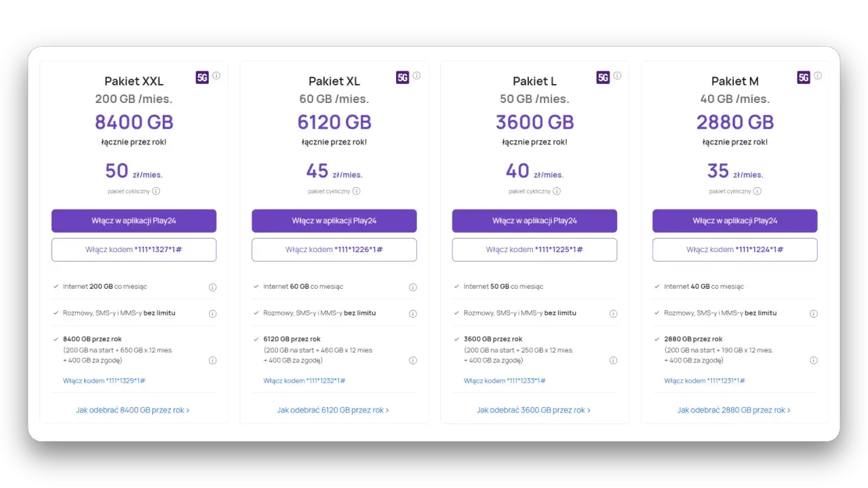Click Internet 50 GB co miesiąc text
Image resolution: width=868 pixels, height=488 pixels.
pos(503,287)
